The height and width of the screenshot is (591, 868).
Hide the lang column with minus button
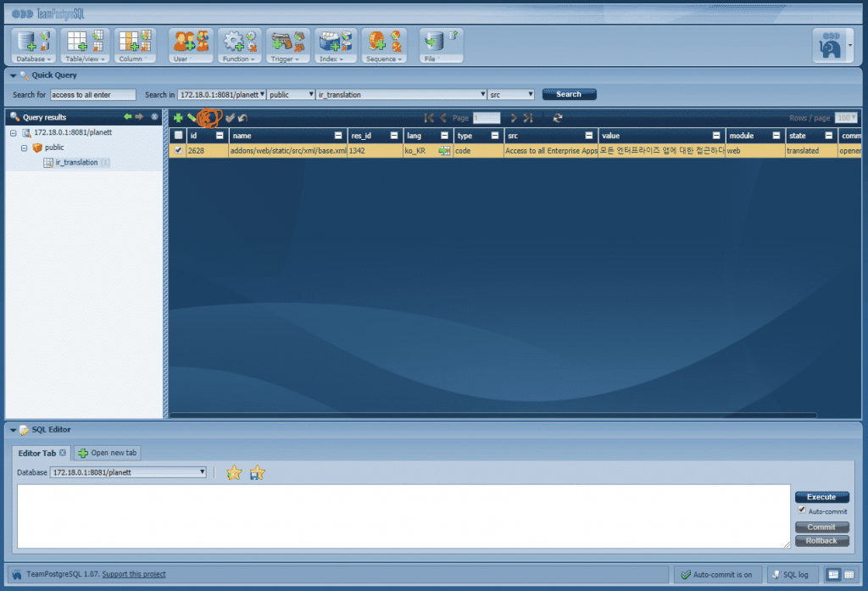[x=444, y=135]
